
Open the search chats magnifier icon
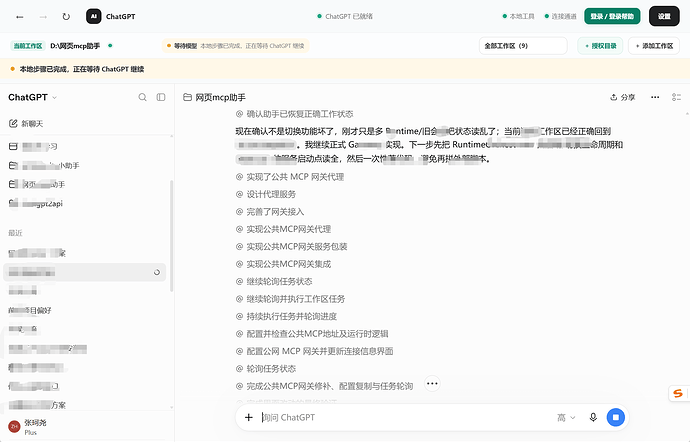[142, 97]
